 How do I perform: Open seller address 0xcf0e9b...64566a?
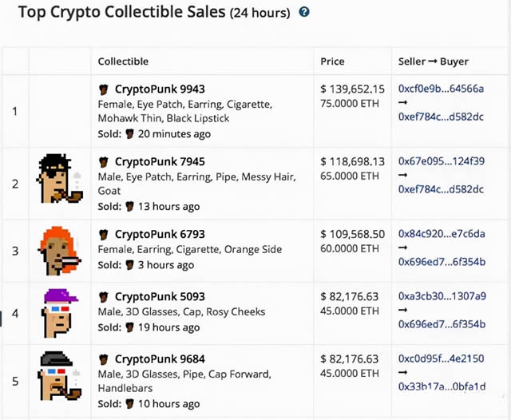(x=441, y=89)
